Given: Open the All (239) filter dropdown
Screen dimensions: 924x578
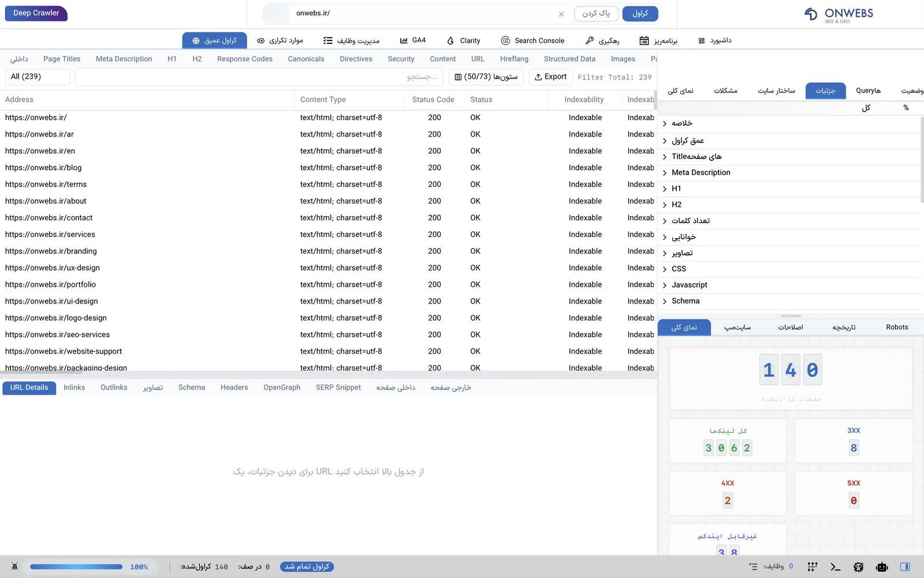Looking at the screenshot, I should click(x=37, y=77).
